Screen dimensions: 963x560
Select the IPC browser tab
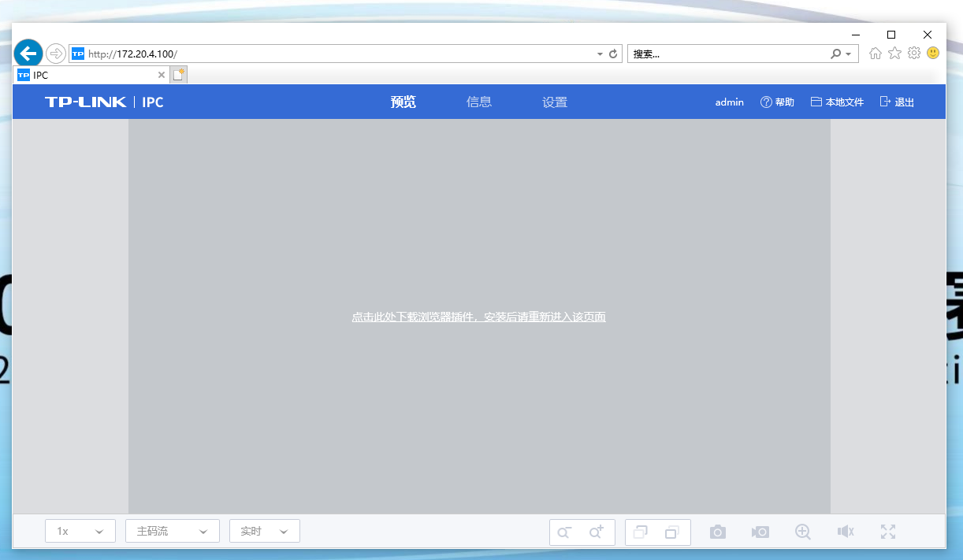coord(91,75)
